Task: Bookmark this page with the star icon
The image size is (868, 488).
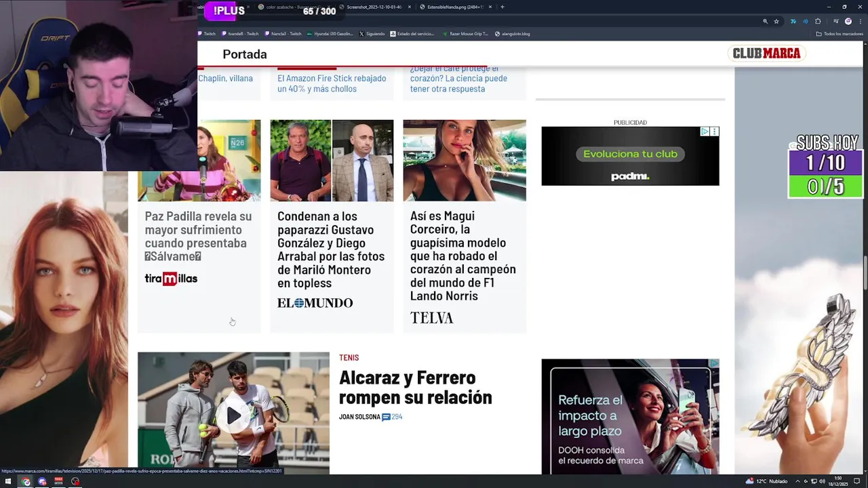Action: (776, 21)
